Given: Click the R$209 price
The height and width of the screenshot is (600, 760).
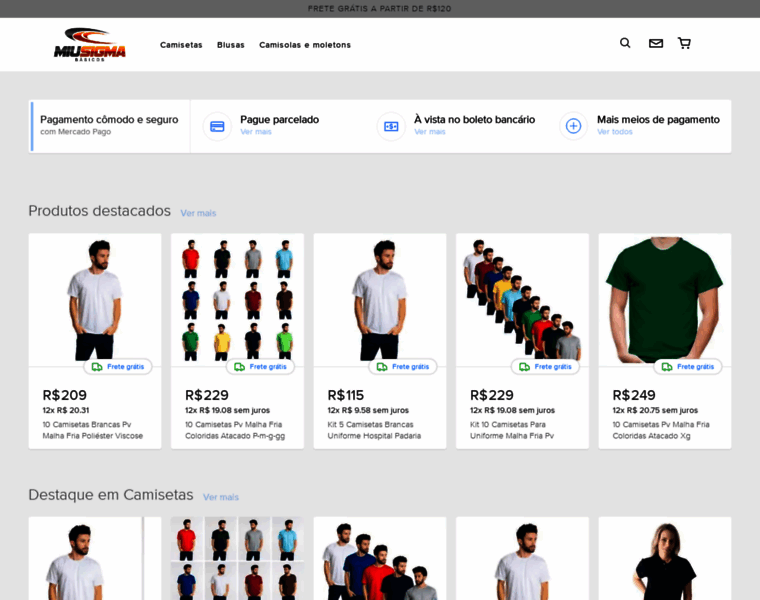Looking at the screenshot, I should coord(64,395).
